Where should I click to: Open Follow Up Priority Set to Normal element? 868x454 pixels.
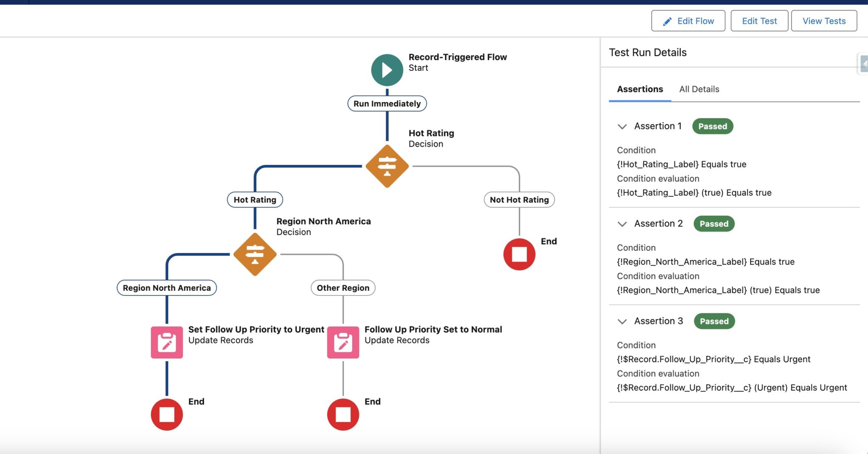click(343, 342)
